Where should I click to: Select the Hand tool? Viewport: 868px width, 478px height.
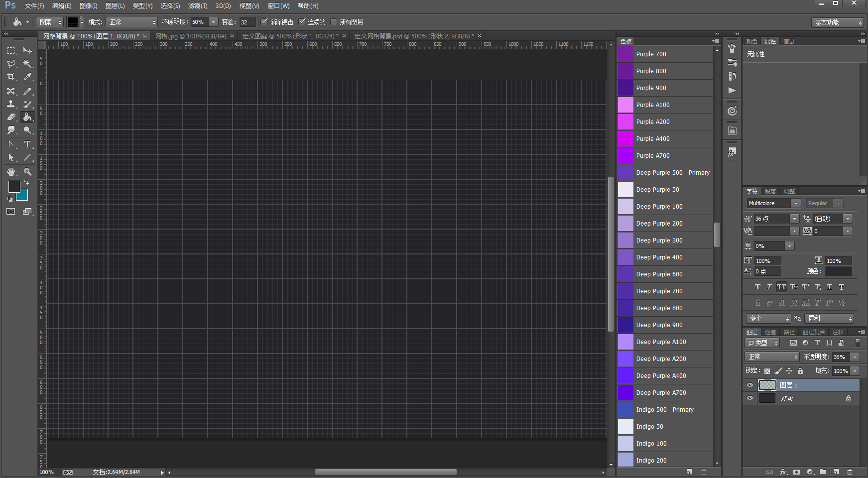[x=11, y=172]
